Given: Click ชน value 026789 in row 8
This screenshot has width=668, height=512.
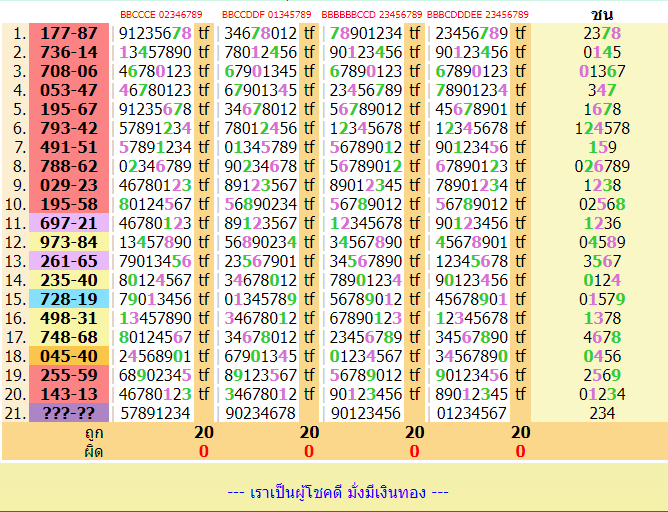Looking at the screenshot, I should 602,166.
